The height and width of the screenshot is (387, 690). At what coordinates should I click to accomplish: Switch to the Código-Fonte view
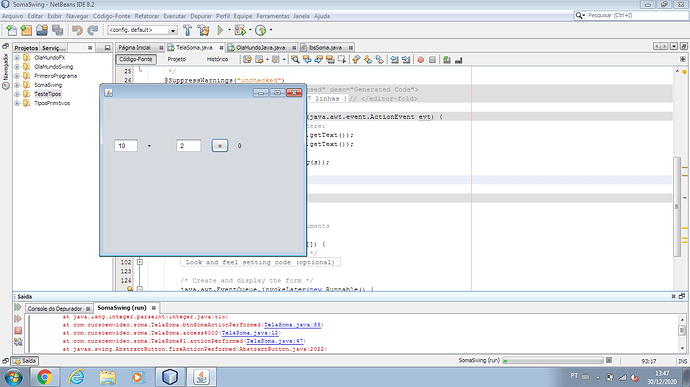[x=136, y=59]
